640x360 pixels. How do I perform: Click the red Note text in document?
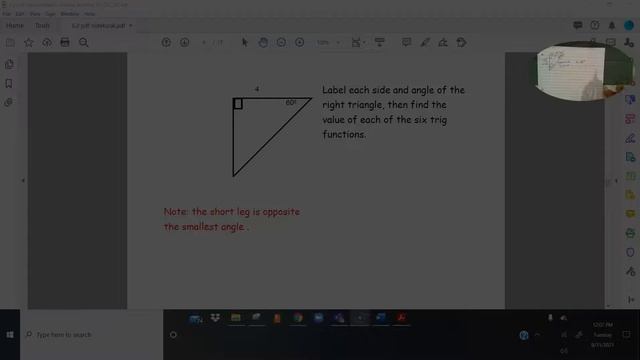click(x=232, y=219)
